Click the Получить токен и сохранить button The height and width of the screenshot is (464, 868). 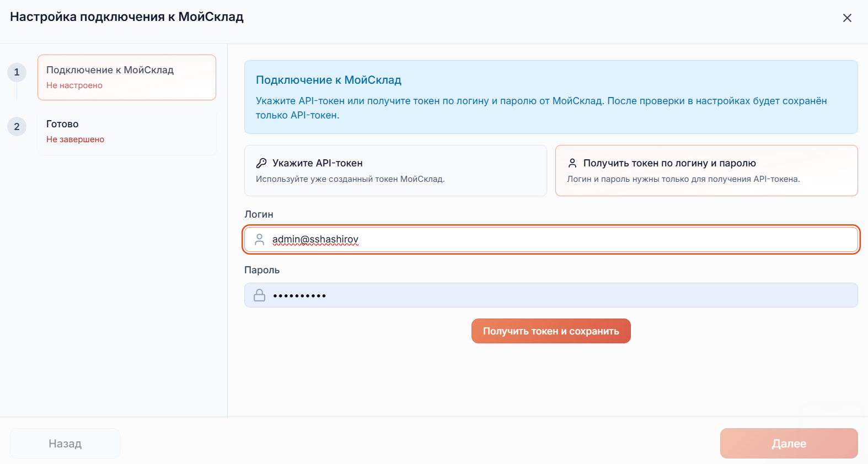[x=551, y=331]
